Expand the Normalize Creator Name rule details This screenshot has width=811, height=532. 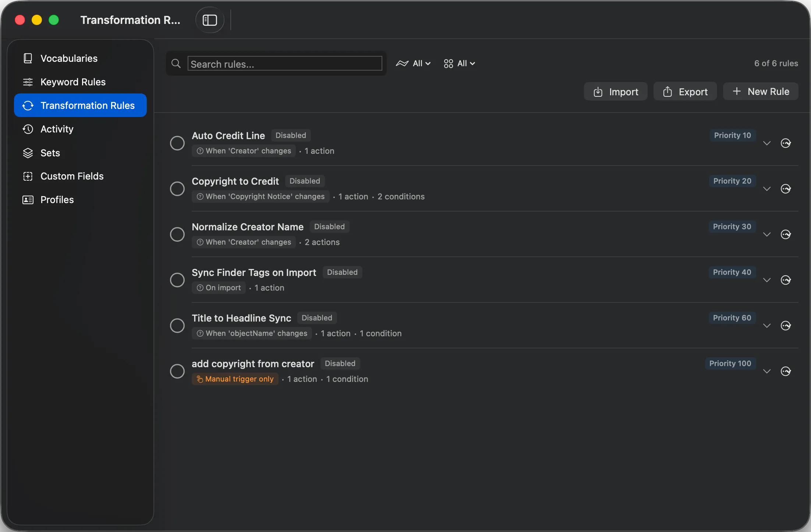click(767, 234)
